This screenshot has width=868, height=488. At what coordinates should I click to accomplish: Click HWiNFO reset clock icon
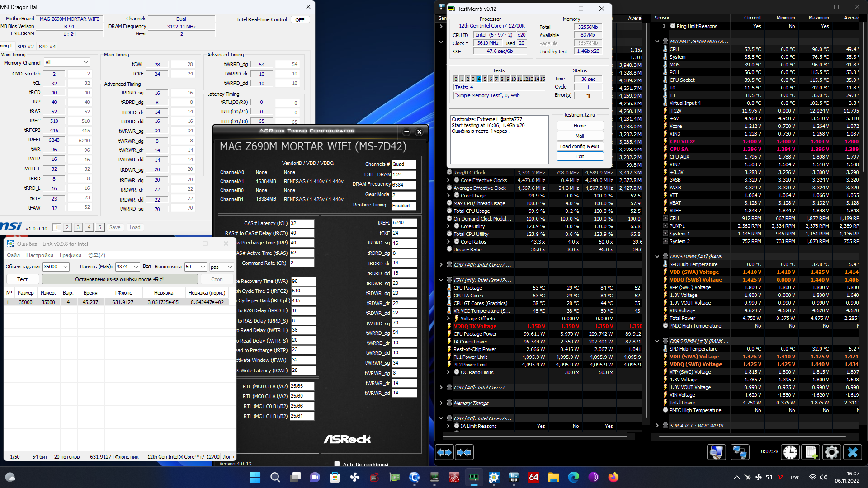(790, 452)
